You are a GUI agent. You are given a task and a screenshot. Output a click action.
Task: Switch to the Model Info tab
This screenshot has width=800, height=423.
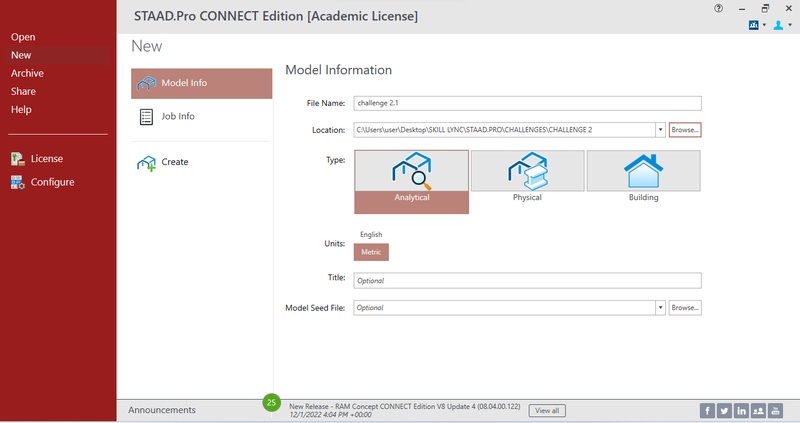click(202, 83)
